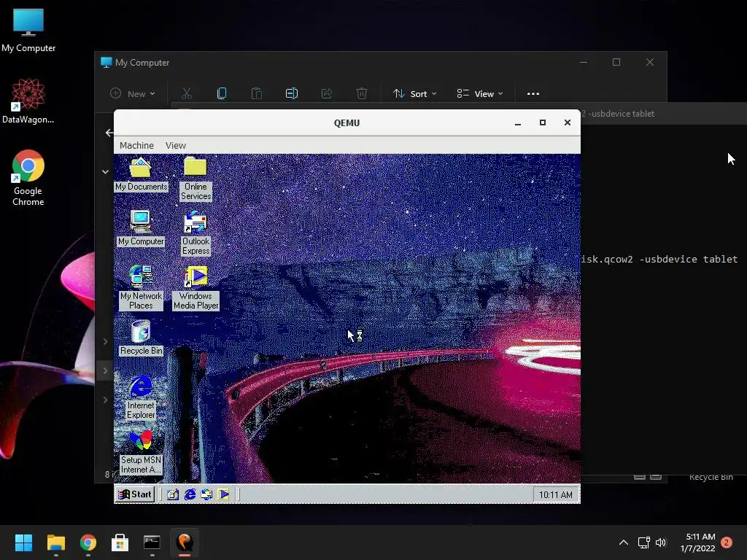Click Show Desktop quick launch icon
The image size is (747, 560).
[173, 495]
